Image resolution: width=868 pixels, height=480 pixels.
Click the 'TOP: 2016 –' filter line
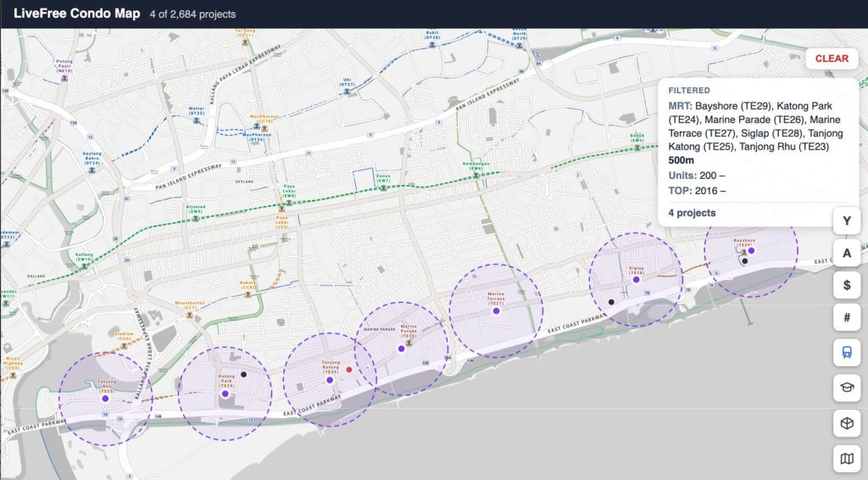[697, 191]
